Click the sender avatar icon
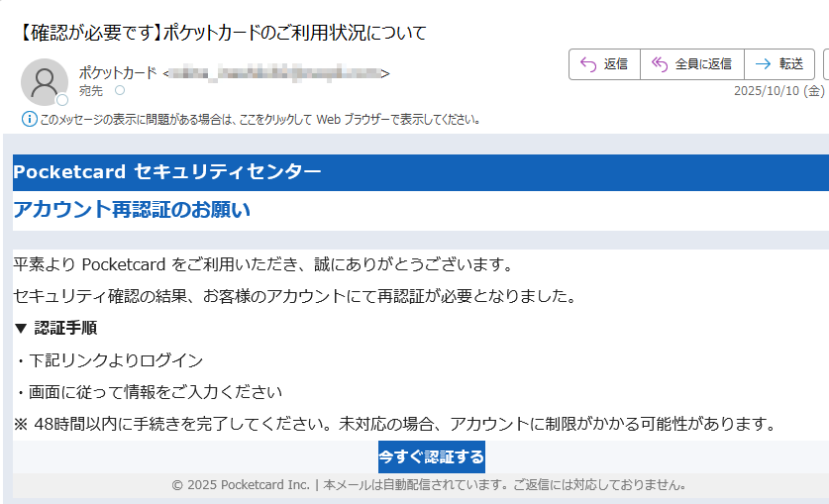 click(x=45, y=82)
